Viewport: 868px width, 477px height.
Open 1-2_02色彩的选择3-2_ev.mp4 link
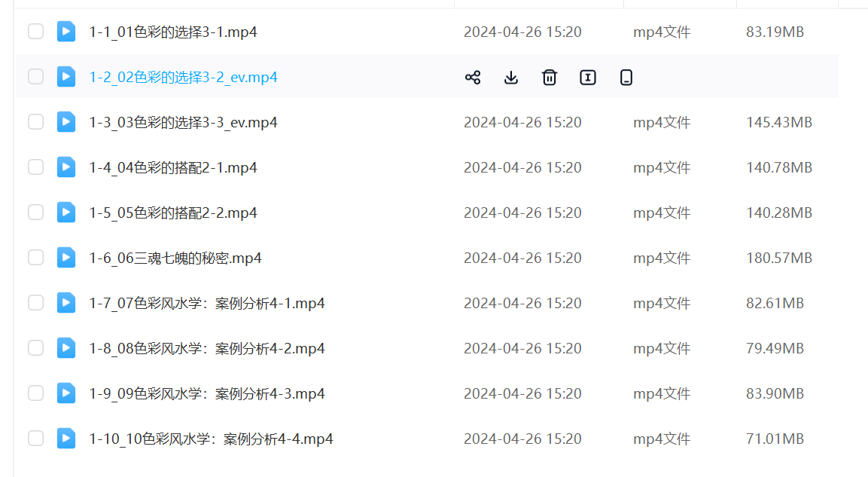click(x=183, y=77)
